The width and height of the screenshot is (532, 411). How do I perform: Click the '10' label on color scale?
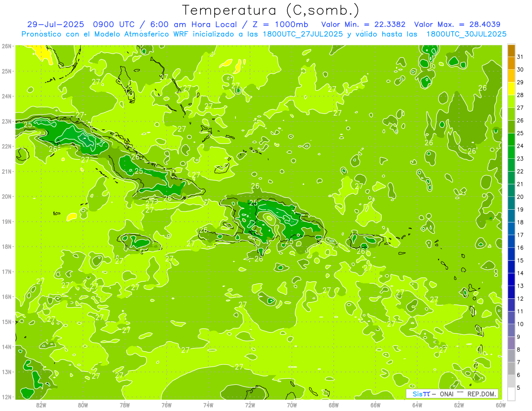click(x=520, y=324)
